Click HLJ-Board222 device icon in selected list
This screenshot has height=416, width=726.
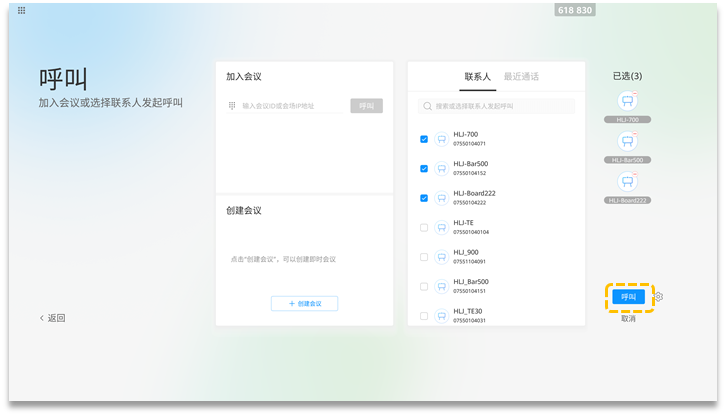click(x=627, y=181)
